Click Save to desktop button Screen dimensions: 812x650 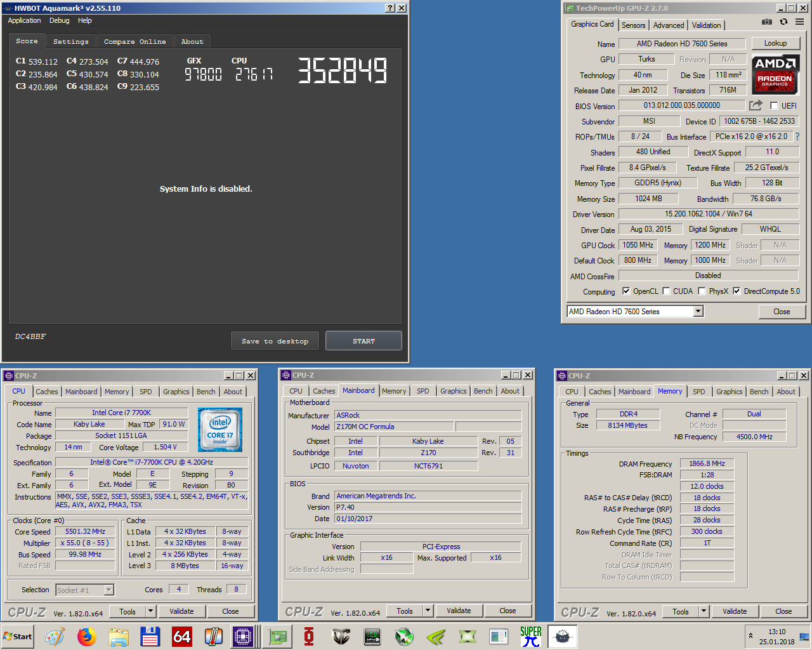(275, 341)
